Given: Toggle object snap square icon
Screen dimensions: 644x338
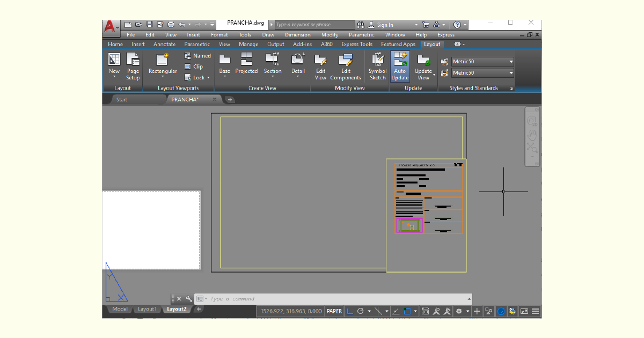Looking at the screenshot, I should tap(407, 311).
